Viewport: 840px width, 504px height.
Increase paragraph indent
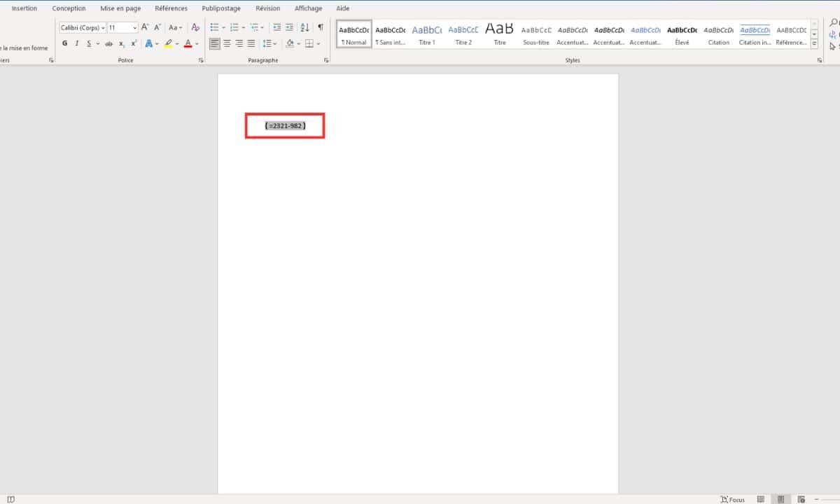[289, 27]
